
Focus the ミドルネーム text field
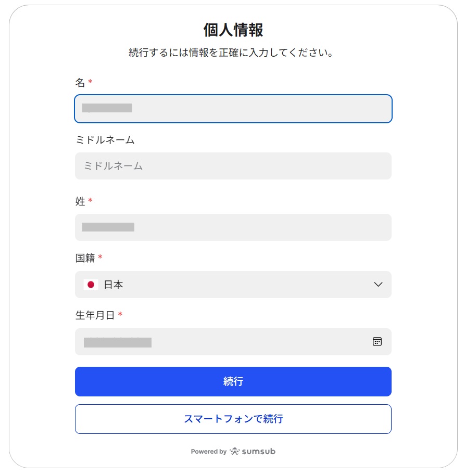[x=233, y=166]
